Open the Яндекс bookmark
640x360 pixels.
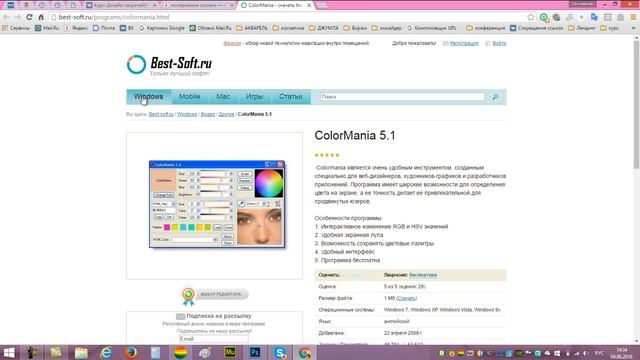click(x=76, y=28)
